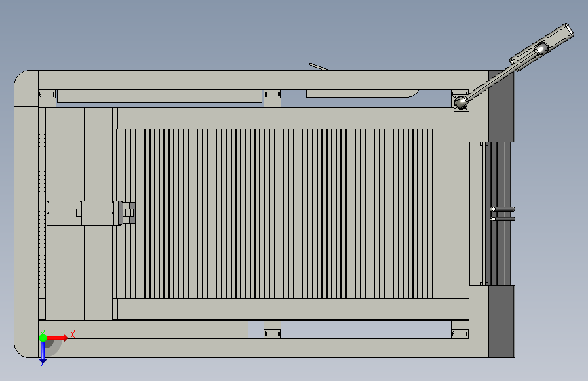This screenshot has height=381, width=588.
Task: Select the ribbed slat panel in the center
Action: (x=278, y=214)
